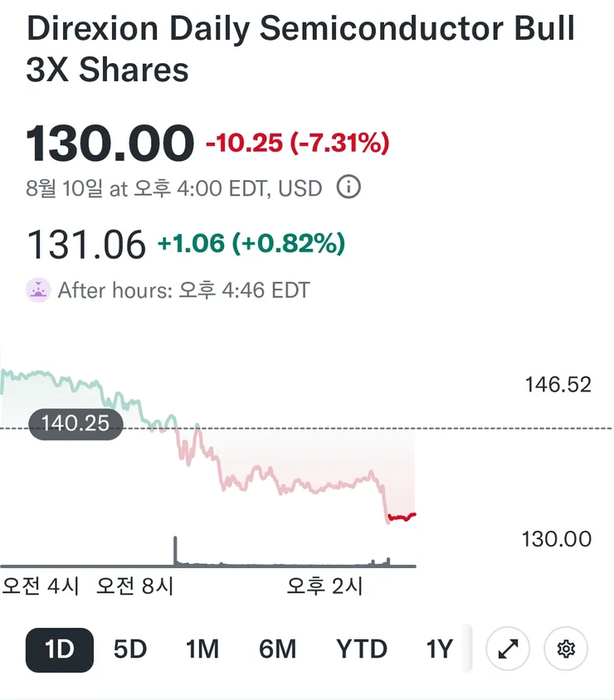Select the YTD range tab
Screen dimensions: 614x700
pyautogui.click(x=361, y=649)
